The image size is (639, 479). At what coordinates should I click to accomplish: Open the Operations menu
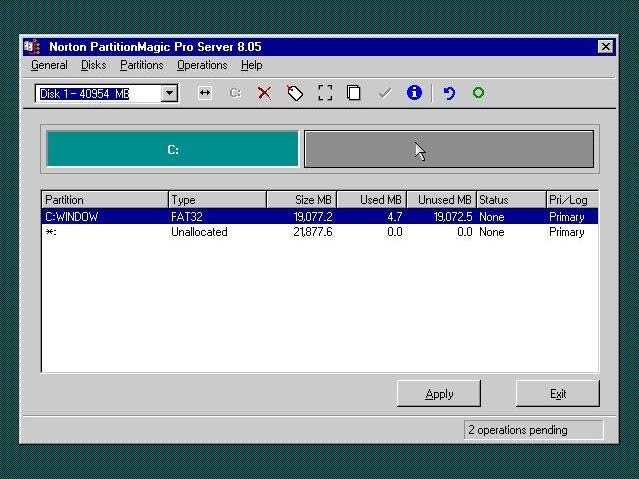(202, 65)
